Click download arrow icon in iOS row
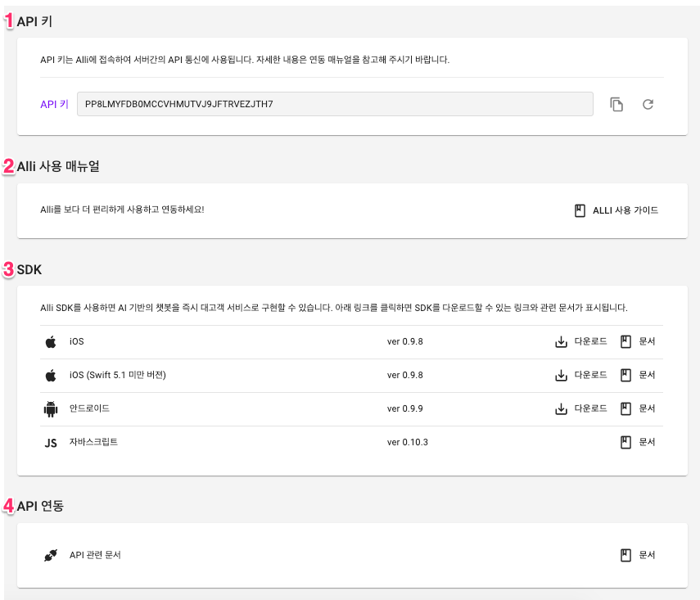 (x=561, y=342)
